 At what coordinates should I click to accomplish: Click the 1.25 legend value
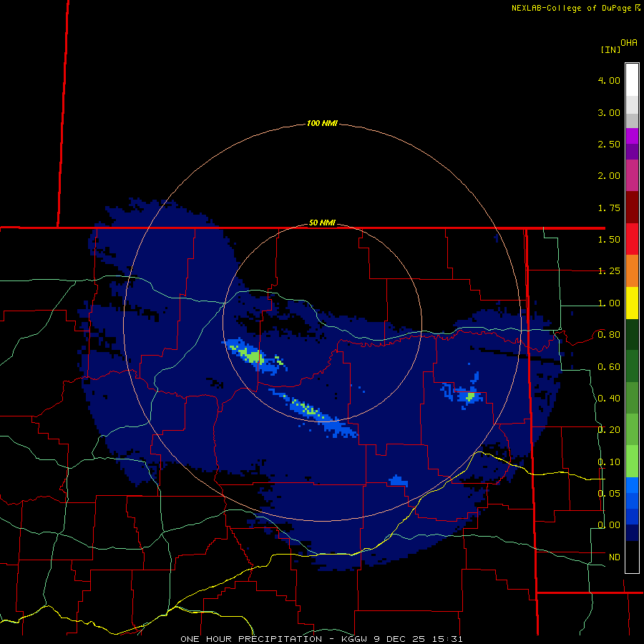609,271
